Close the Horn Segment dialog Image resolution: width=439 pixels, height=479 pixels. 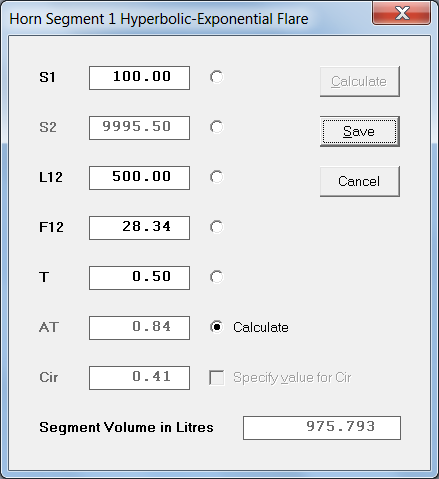coord(401,13)
